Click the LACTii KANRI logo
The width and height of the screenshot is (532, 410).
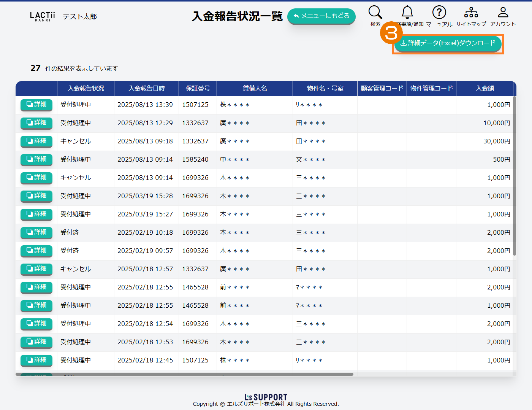[x=43, y=16]
